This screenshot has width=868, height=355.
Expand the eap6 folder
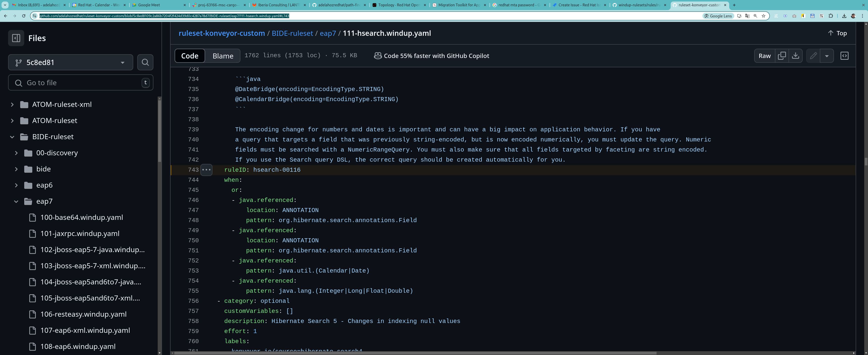[x=16, y=185]
